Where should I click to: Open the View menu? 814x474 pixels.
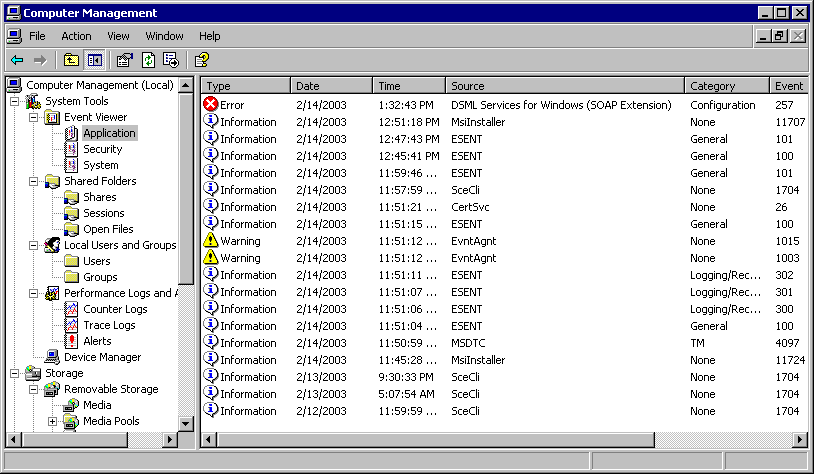[118, 36]
